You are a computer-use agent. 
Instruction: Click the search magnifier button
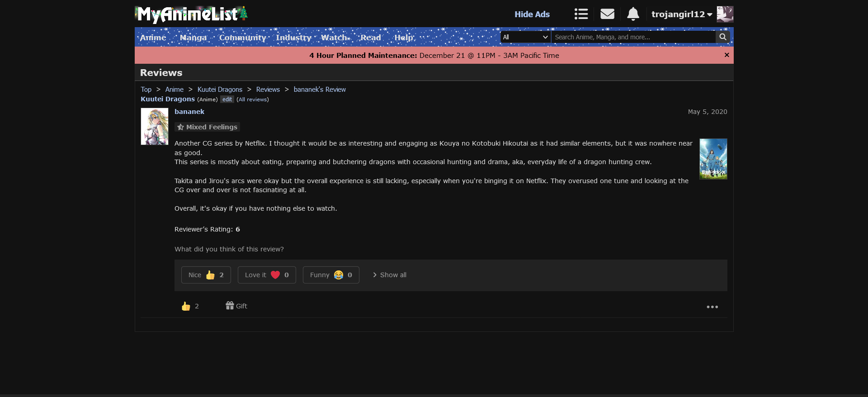pos(723,37)
